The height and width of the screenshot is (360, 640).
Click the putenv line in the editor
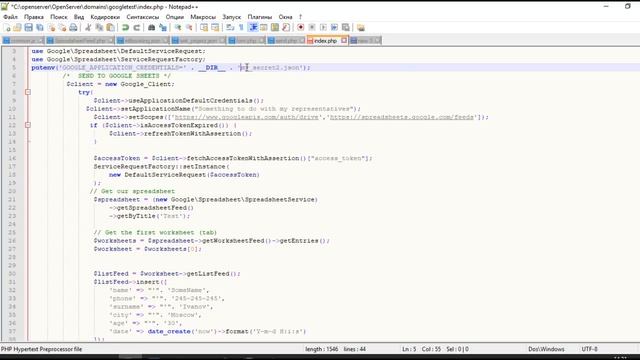171,67
